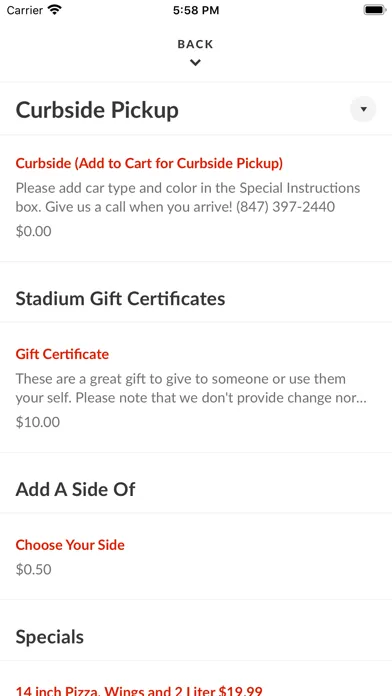392x696 pixels.
Task: Click the $10.00 gift certificate price
Action: [x=38, y=422]
